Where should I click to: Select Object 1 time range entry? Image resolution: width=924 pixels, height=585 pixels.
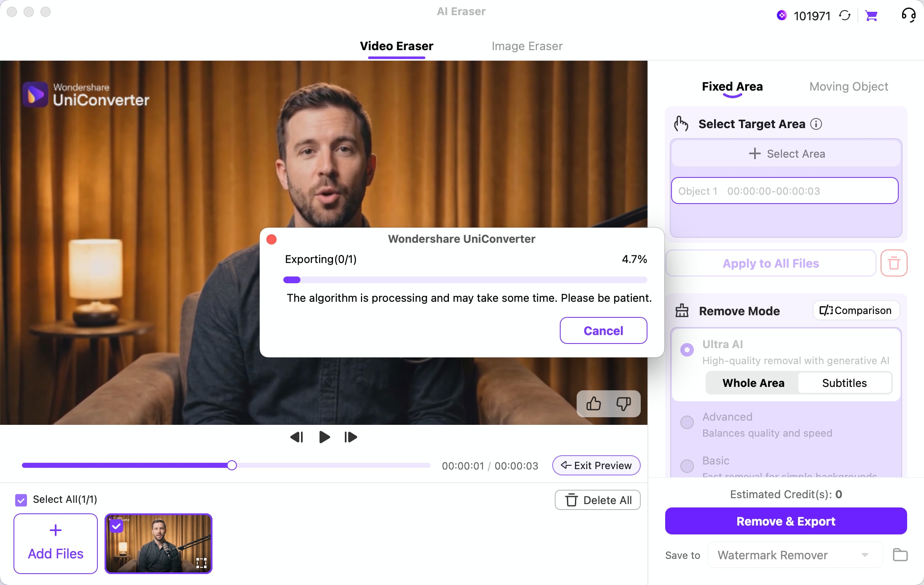click(784, 191)
